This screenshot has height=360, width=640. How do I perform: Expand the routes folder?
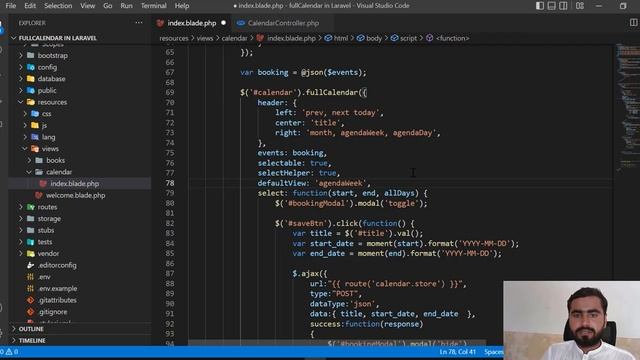(47, 207)
